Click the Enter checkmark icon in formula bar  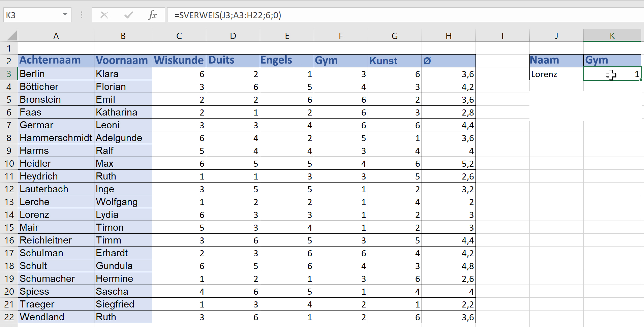pyautogui.click(x=128, y=15)
